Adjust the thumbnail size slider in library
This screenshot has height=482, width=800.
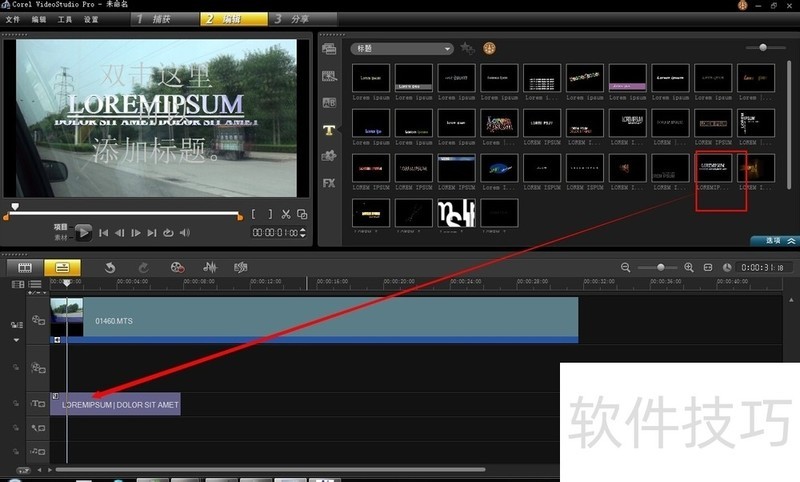(x=763, y=47)
